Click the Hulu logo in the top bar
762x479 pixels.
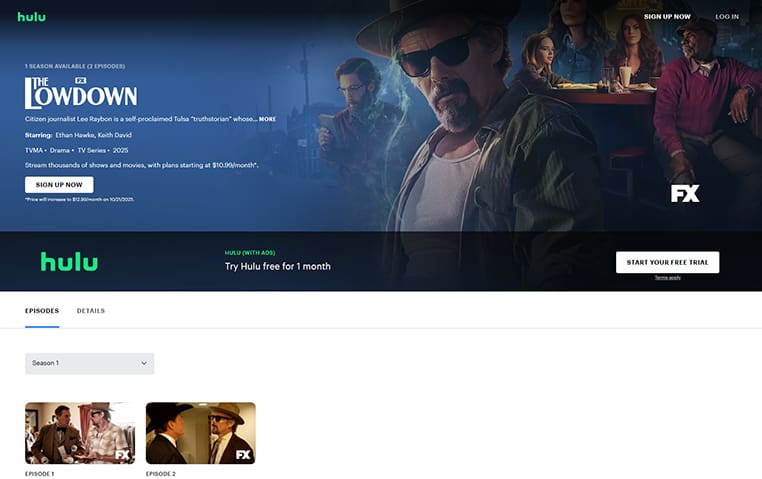(32, 17)
